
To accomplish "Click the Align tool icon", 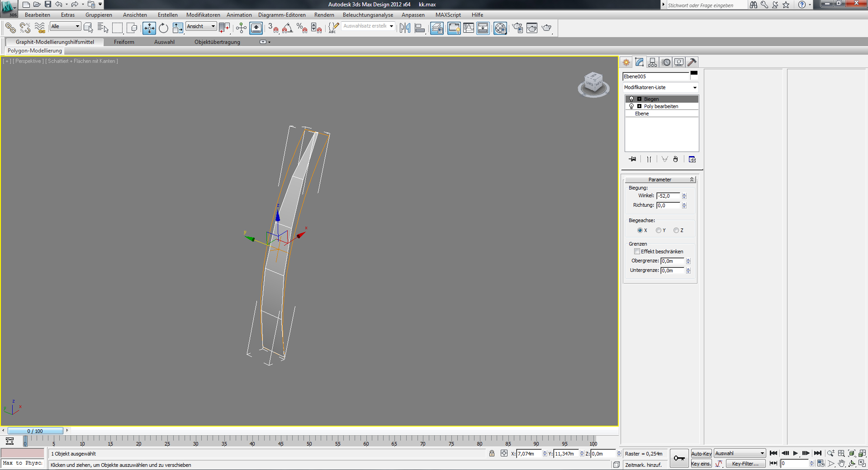I will coord(420,28).
